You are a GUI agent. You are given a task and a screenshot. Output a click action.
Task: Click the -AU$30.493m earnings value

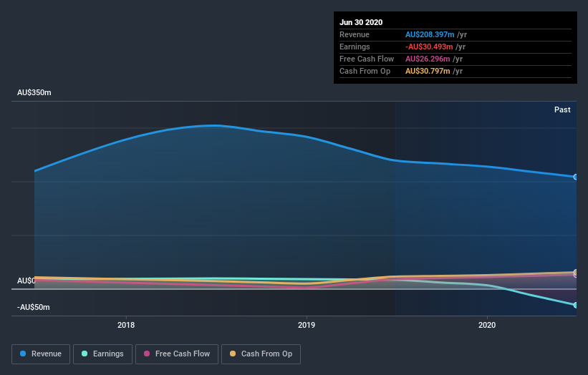(429, 47)
